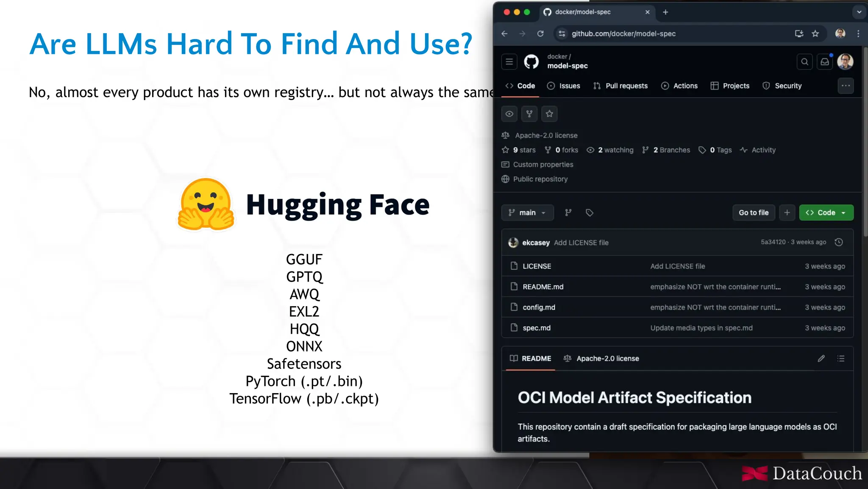Open the README.md file
Image resolution: width=868 pixels, height=489 pixels.
[x=543, y=287]
